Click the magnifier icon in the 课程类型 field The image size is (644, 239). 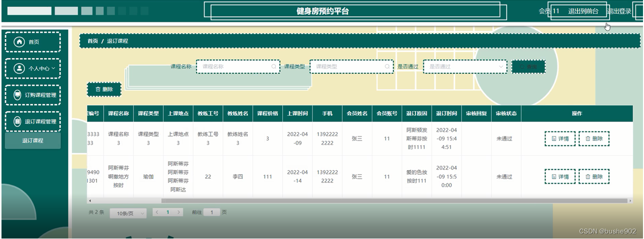tap(387, 66)
